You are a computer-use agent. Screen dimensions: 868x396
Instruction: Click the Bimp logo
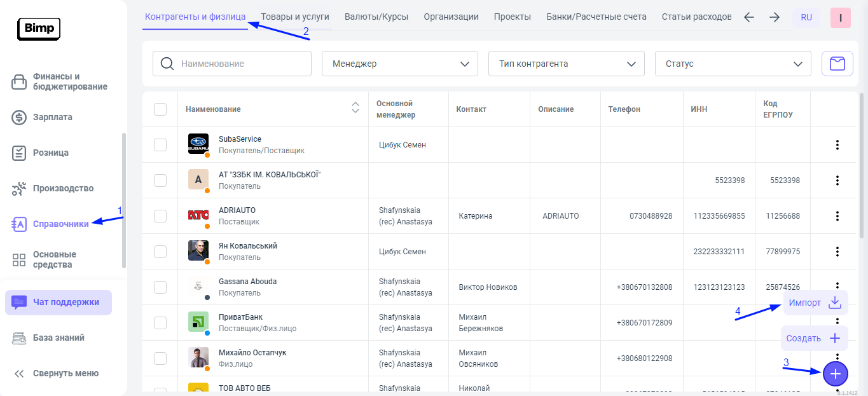38,29
